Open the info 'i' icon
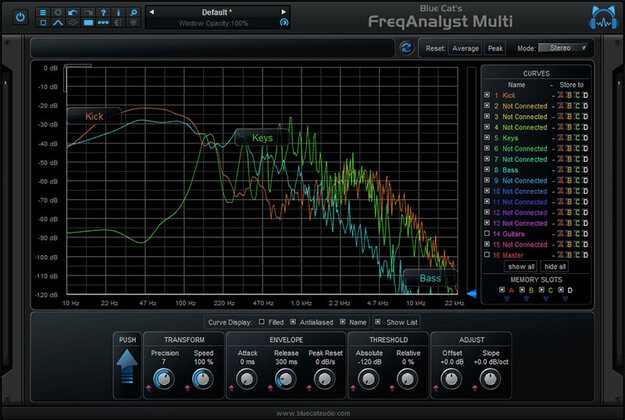Image resolution: width=625 pixels, height=420 pixels. pyautogui.click(x=118, y=12)
